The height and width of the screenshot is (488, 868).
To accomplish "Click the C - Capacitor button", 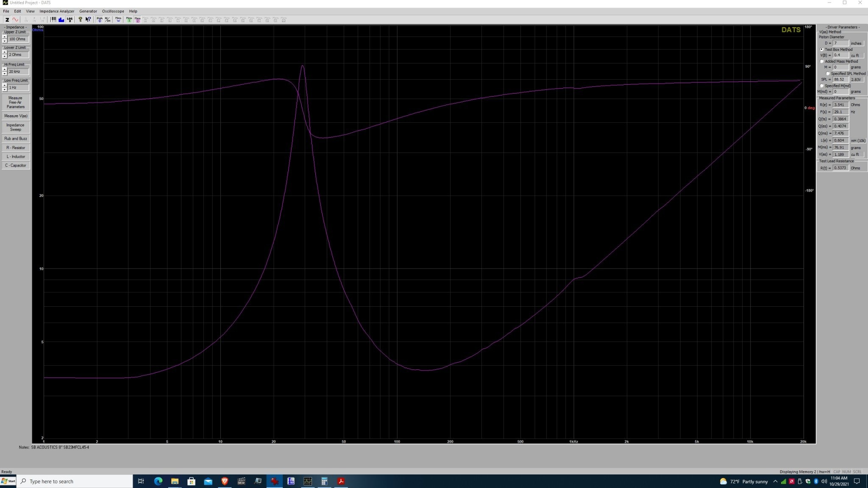I will tap(16, 166).
